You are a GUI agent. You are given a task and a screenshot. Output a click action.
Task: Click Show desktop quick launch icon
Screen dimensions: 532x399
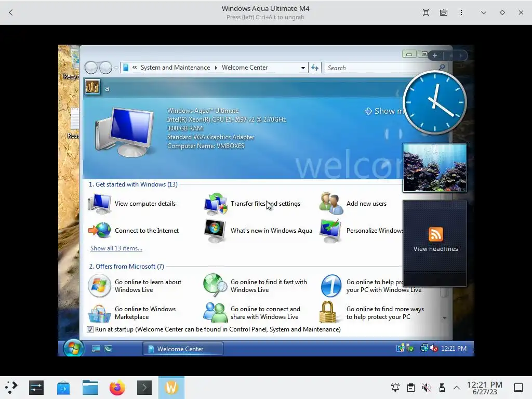[96, 349]
